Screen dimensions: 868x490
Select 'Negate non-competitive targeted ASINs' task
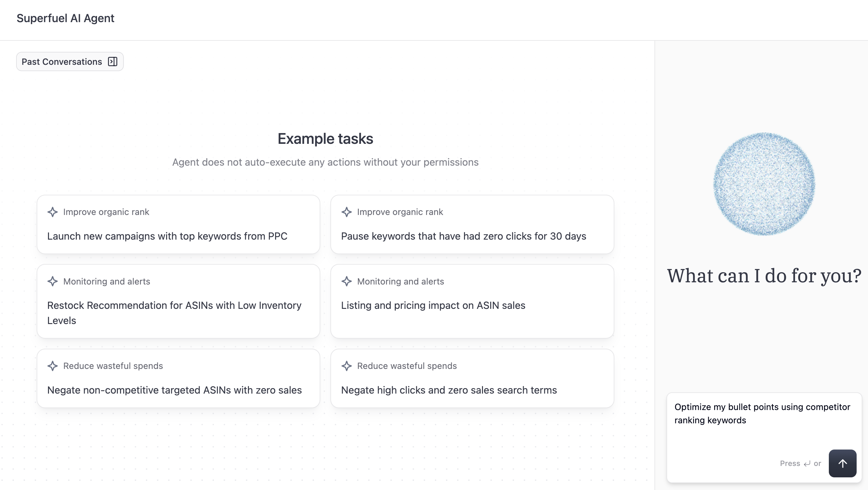pyautogui.click(x=174, y=390)
